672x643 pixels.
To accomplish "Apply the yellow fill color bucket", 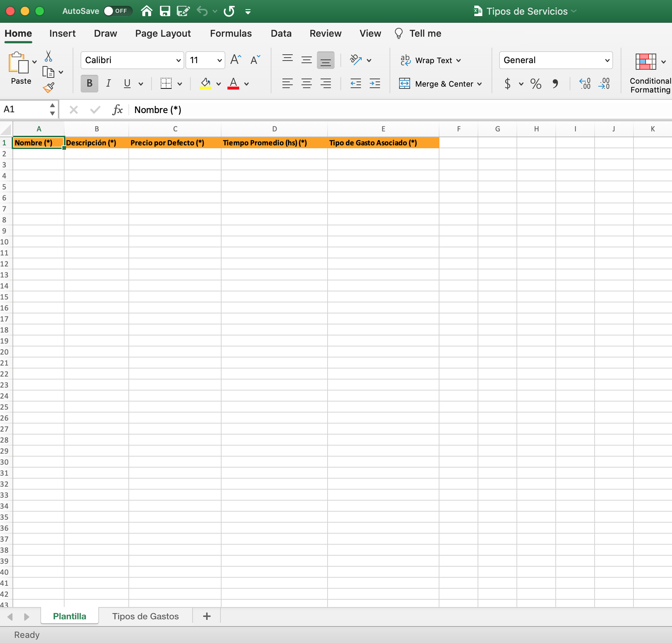I will [205, 84].
